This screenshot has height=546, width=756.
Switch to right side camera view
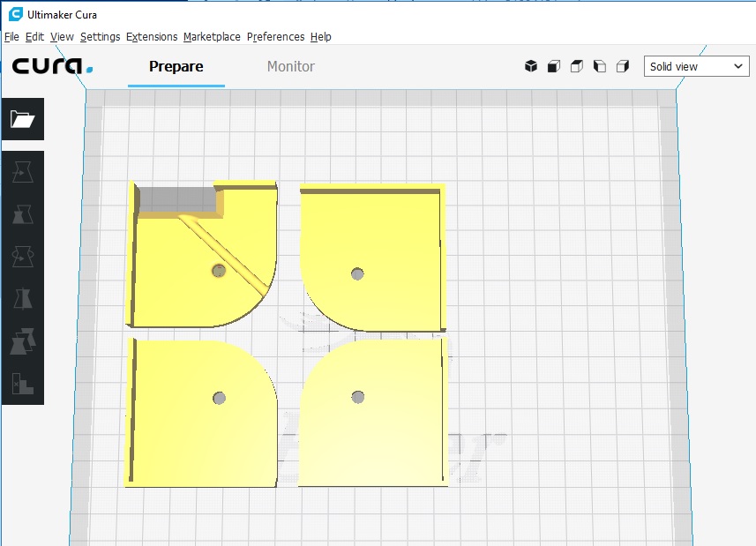coord(623,66)
